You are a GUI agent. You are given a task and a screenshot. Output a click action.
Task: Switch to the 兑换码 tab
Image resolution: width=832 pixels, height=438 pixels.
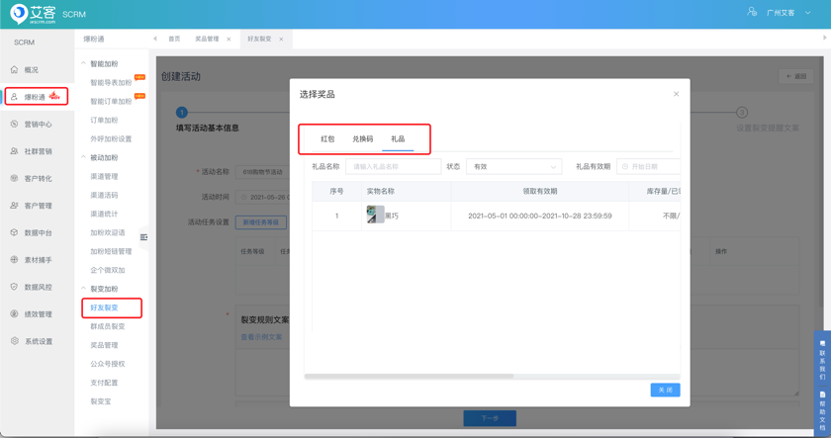[x=362, y=138]
